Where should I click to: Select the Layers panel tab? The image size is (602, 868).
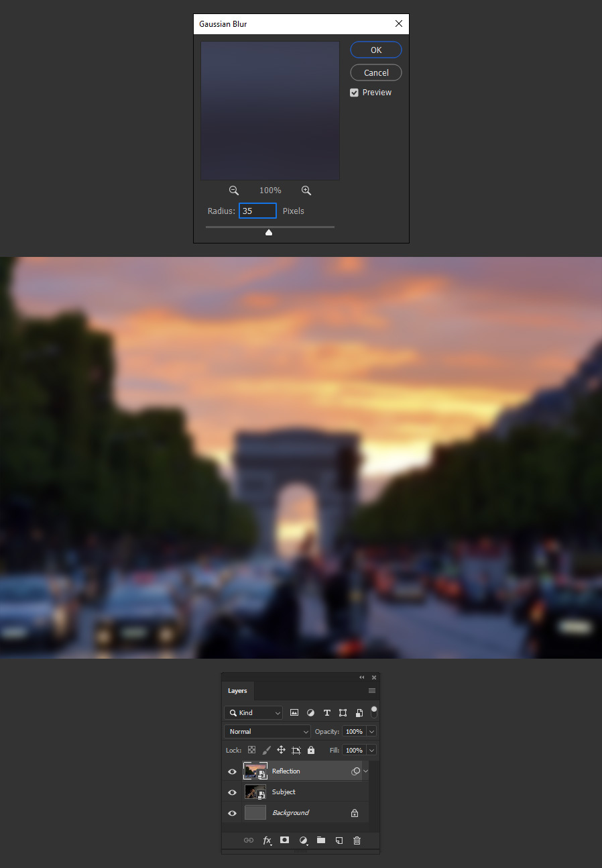click(x=237, y=691)
